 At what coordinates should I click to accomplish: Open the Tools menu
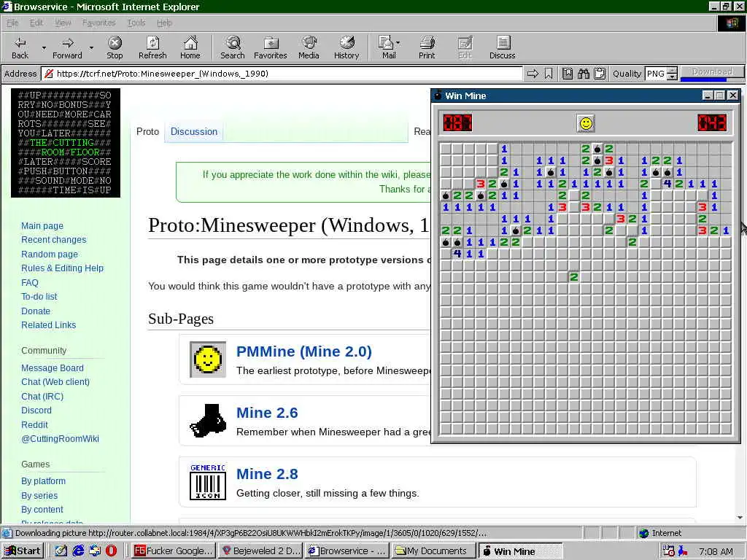136,23
